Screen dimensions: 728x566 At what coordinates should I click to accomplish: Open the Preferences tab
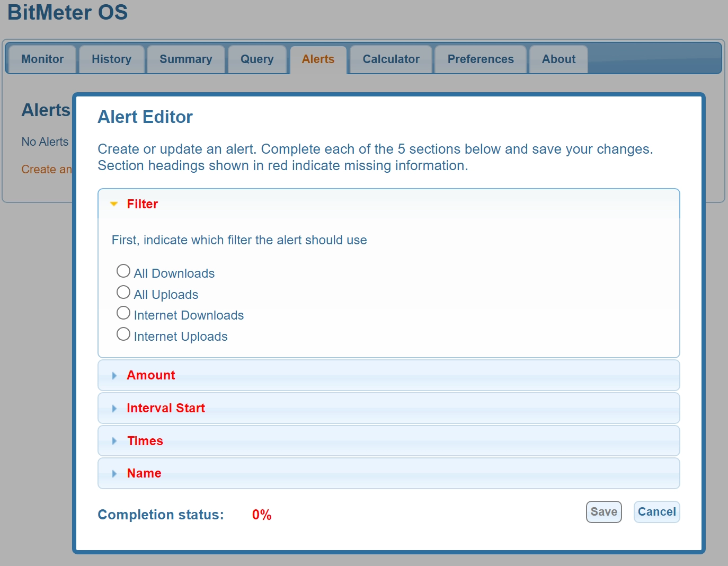pos(481,59)
